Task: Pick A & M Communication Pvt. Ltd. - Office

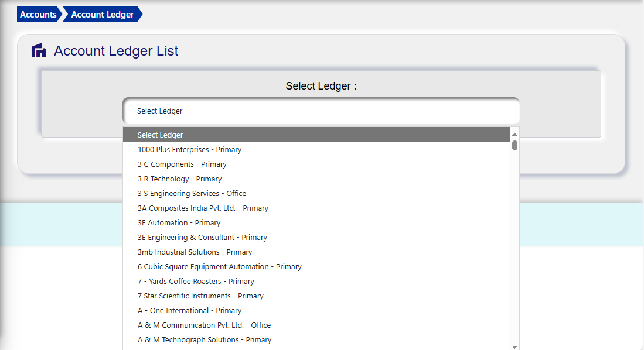Action: (202, 325)
